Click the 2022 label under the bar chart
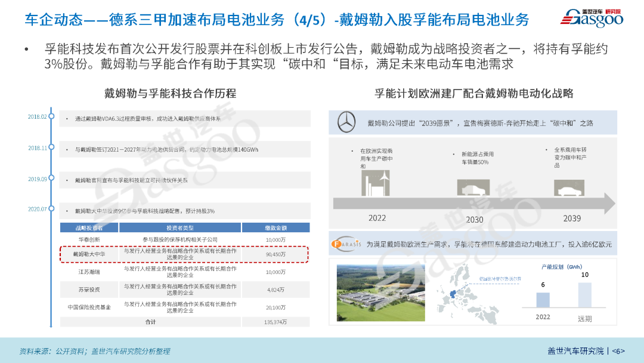 (x=543, y=317)
